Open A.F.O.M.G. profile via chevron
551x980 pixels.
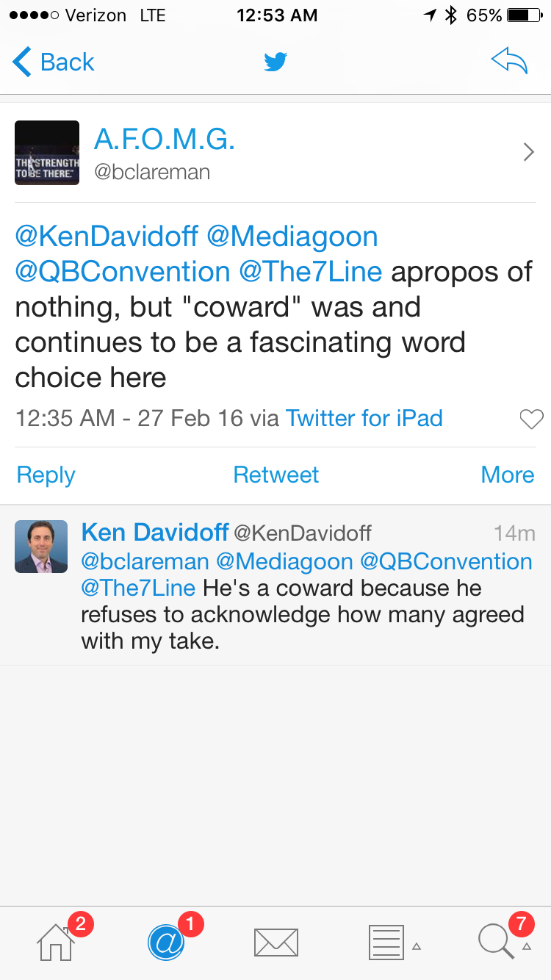pyautogui.click(x=528, y=152)
